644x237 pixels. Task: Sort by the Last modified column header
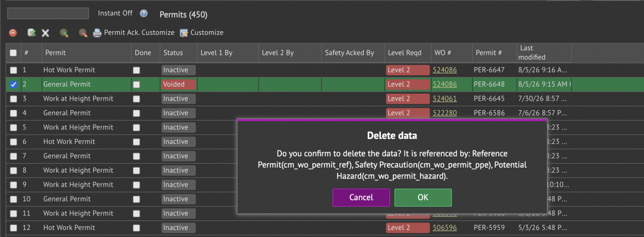[544, 52]
